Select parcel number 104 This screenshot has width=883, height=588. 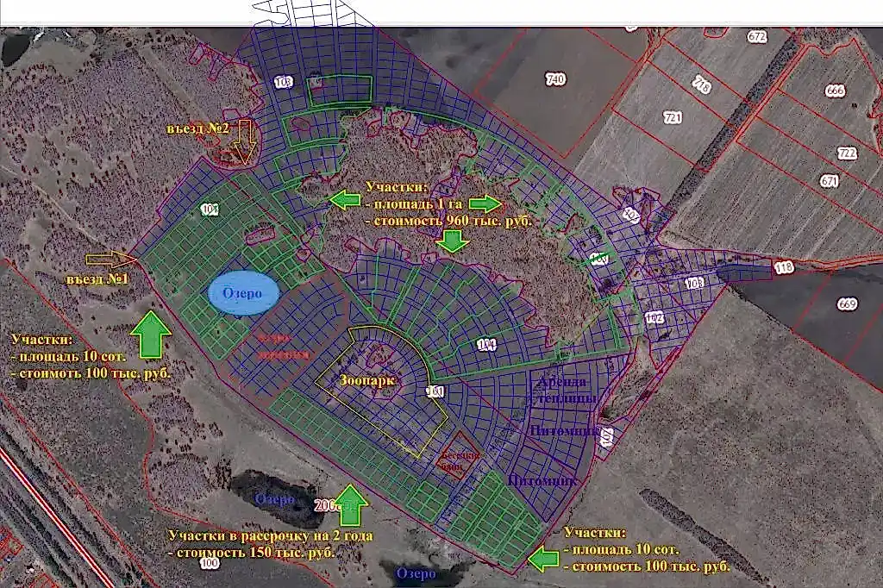pyautogui.click(x=486, y=345)
